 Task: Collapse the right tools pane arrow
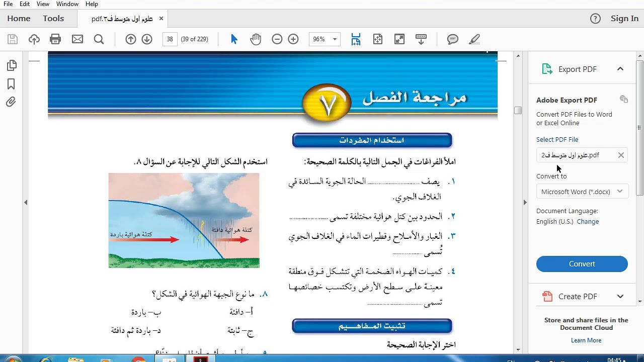[525, 202]
